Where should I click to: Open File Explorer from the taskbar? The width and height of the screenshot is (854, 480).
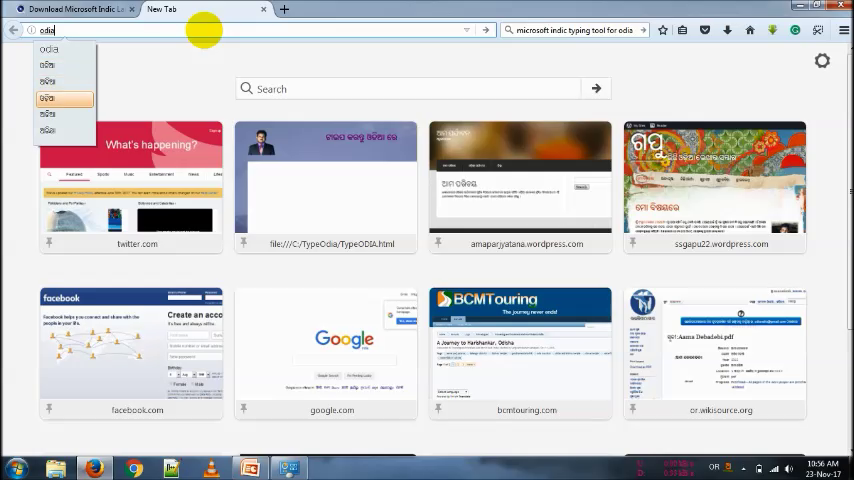point(56,468)
